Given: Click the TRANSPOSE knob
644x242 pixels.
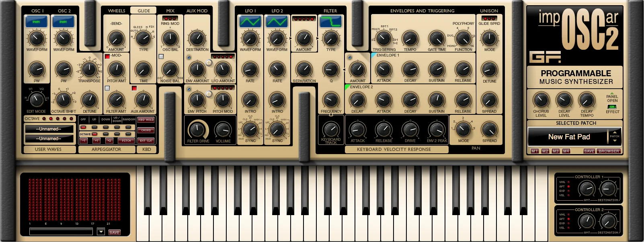Looking at the screenshot, I should [89, 69].
